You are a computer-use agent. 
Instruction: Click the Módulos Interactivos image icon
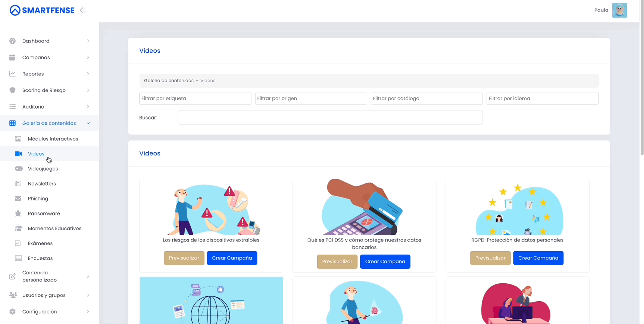click(x=18, y=139)
